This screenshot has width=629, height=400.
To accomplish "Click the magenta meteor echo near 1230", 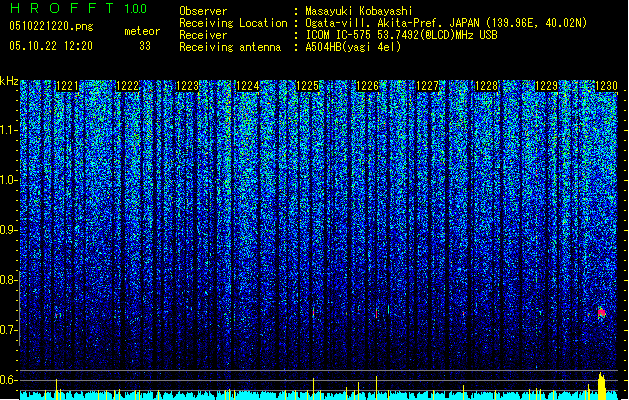I will pos(601,313).
